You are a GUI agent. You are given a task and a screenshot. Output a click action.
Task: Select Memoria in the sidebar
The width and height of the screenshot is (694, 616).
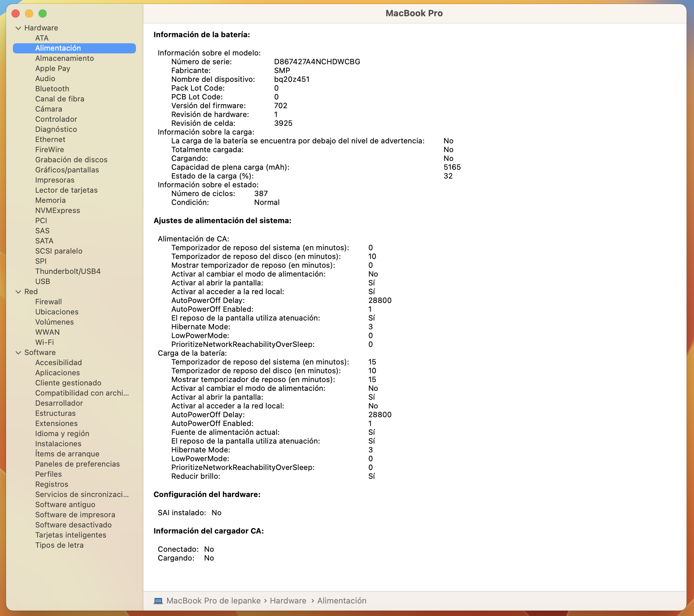(x=50, y=200)
